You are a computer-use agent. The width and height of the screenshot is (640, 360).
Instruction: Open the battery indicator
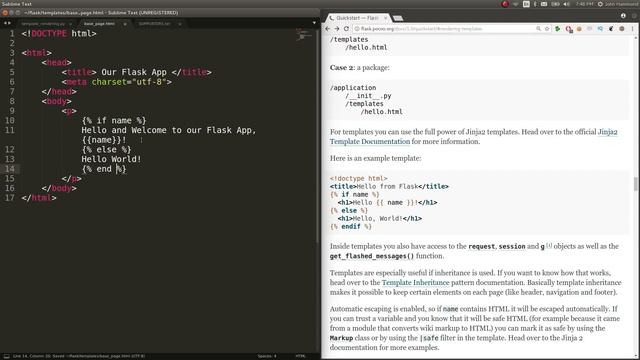[x=555, y=4]
